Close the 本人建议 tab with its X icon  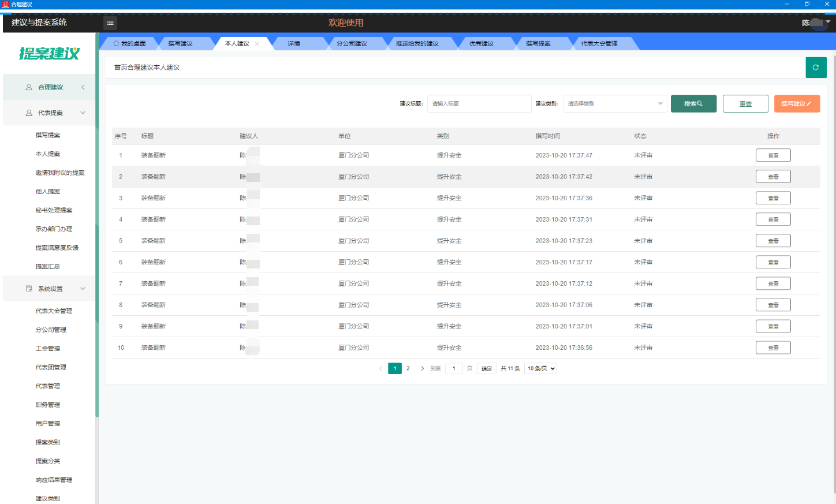click(257, 44)
